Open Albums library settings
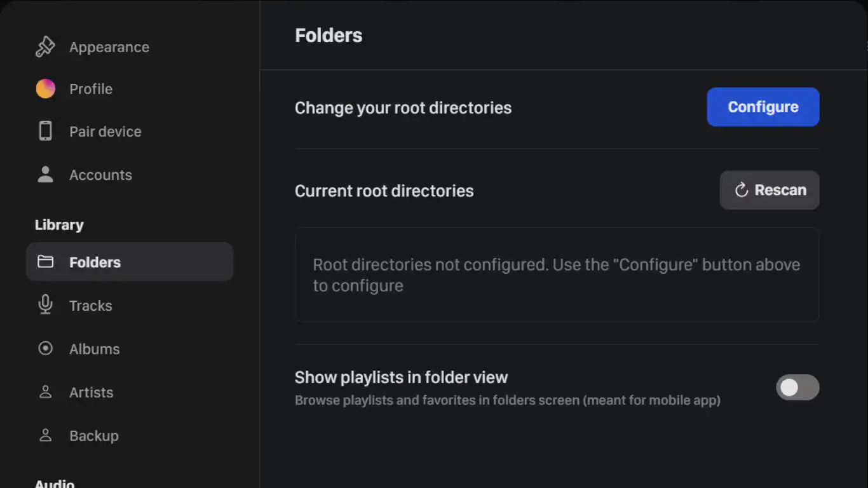Image resolution: width=868 pixels, height=488 pixels. [x=95, y=349]
